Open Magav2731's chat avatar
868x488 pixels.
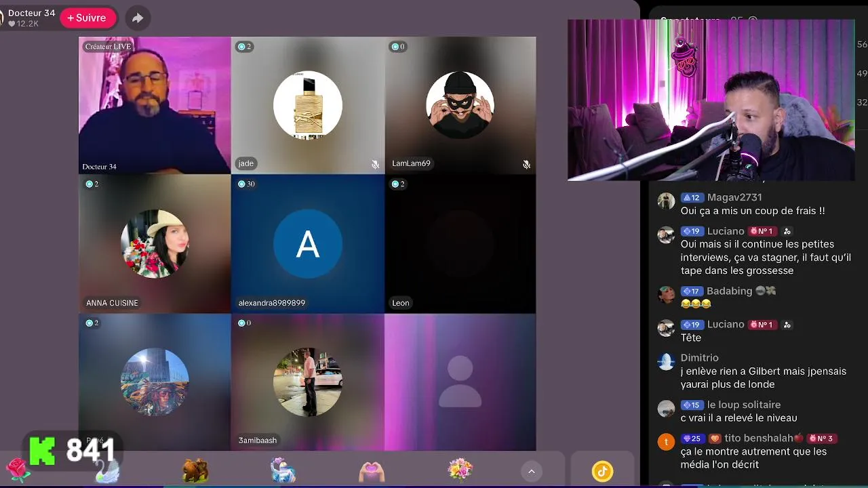tap(666, 201)
